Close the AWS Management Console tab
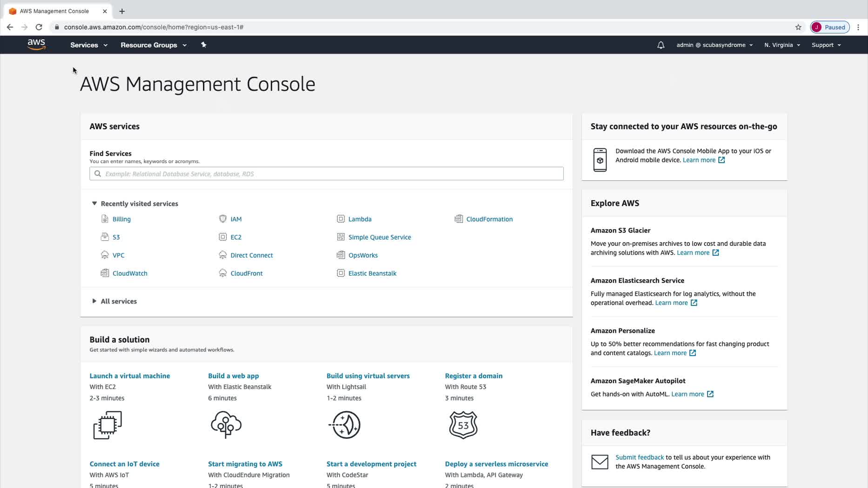The height and width of the screenshot is (488, 868). pos(105,11)
